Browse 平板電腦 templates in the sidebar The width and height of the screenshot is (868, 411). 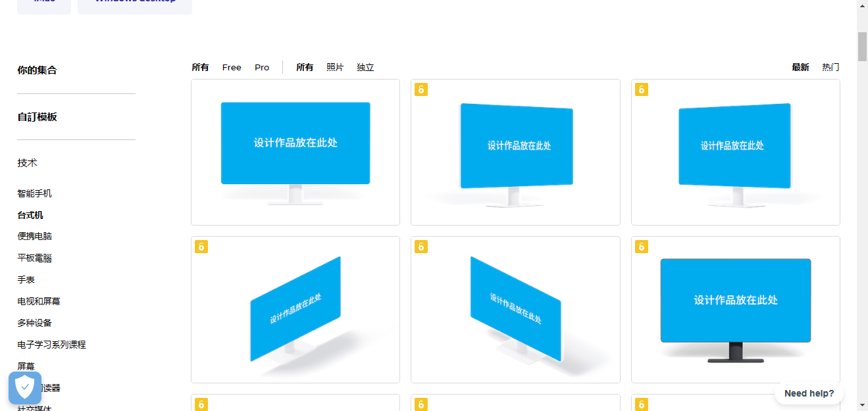34,258
